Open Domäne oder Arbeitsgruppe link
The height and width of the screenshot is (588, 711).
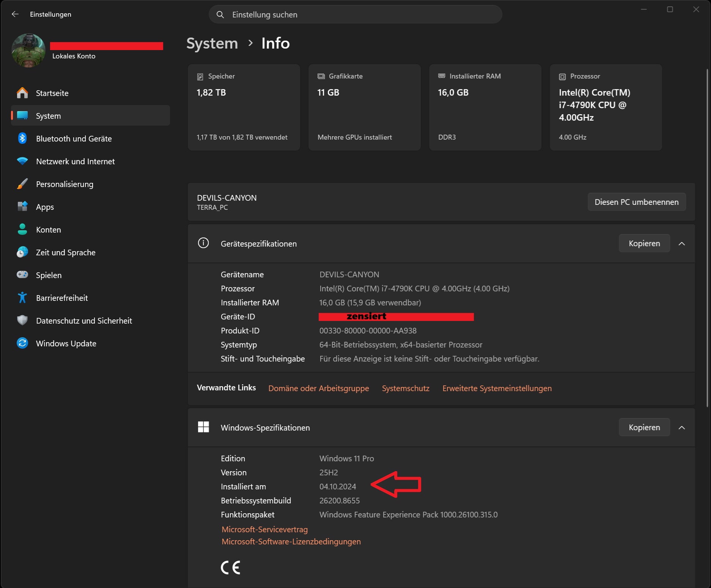[x=319, y=388]
